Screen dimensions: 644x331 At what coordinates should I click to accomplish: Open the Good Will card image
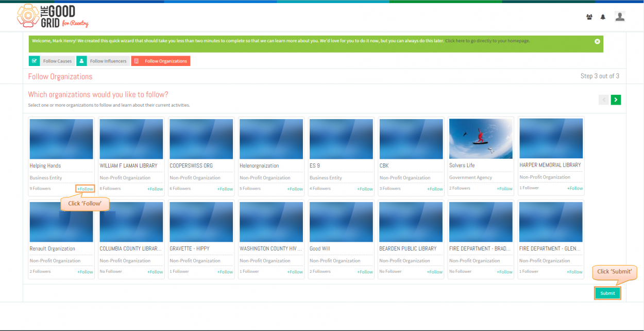pos(341,222)
